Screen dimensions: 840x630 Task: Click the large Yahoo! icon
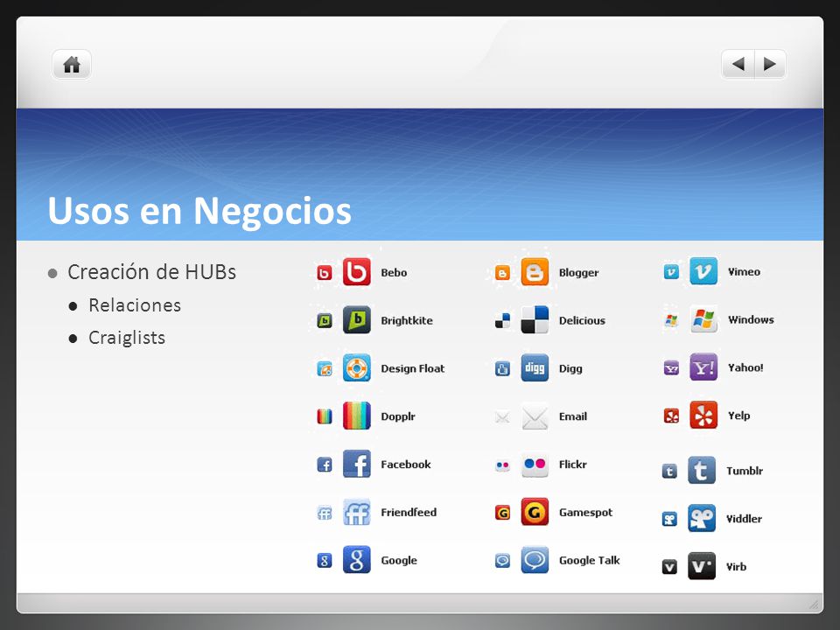703,367
